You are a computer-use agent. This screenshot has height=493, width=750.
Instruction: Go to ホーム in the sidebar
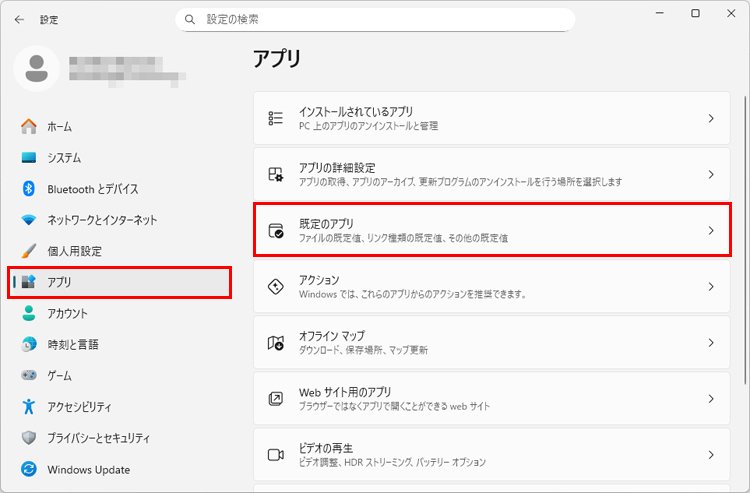coord(120,126)
